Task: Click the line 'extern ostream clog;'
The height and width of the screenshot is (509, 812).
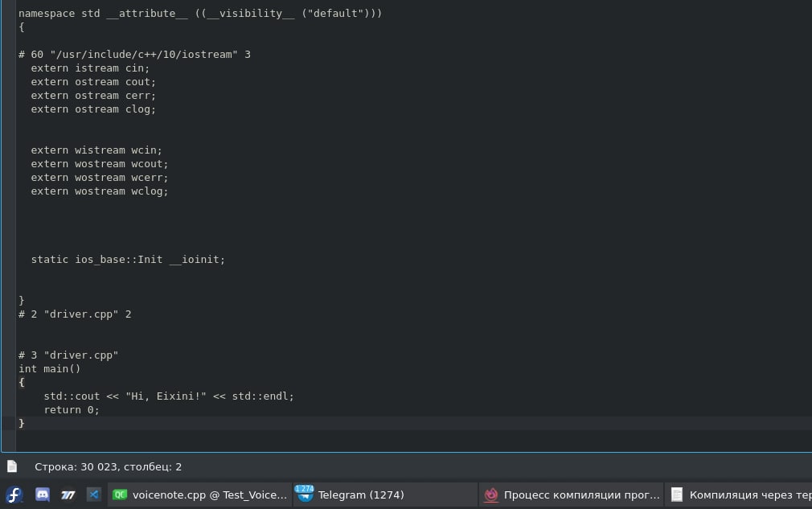Action: 93,109
